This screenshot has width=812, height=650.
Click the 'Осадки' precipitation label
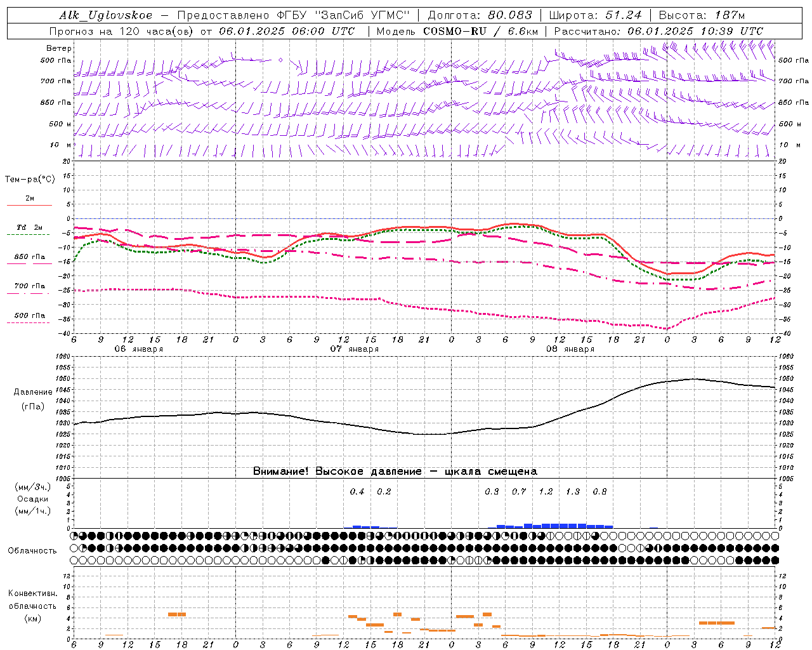(33, 499)
